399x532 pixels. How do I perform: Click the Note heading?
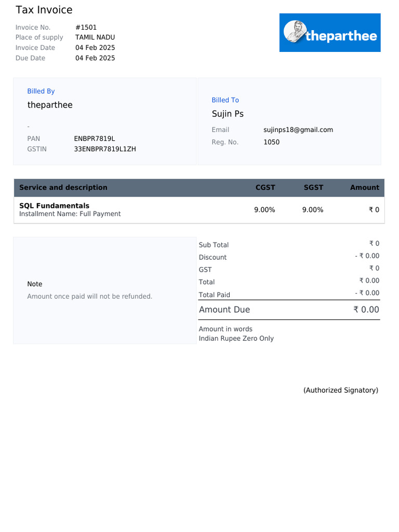pyautogui.click(x=35, y=284)
